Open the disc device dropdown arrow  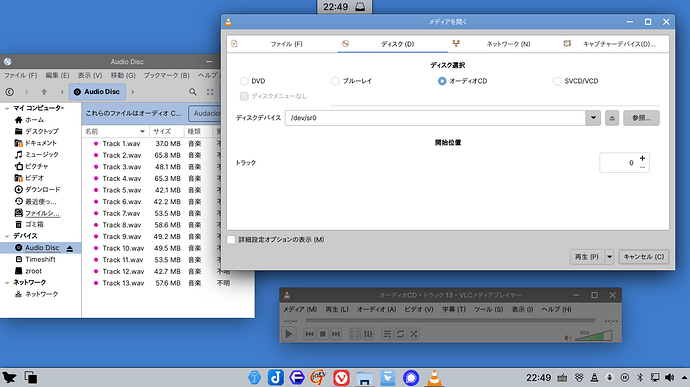(x=593, y=118)
